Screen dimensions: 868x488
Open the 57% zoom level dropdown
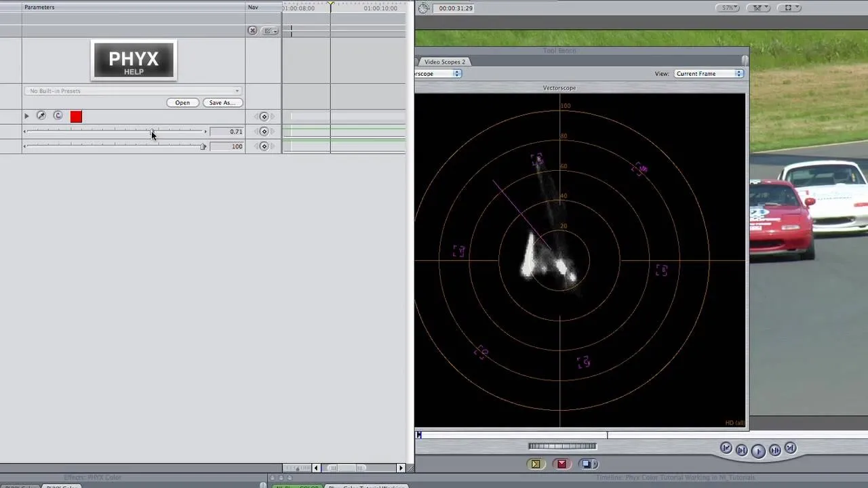click(x=730, y=8)
